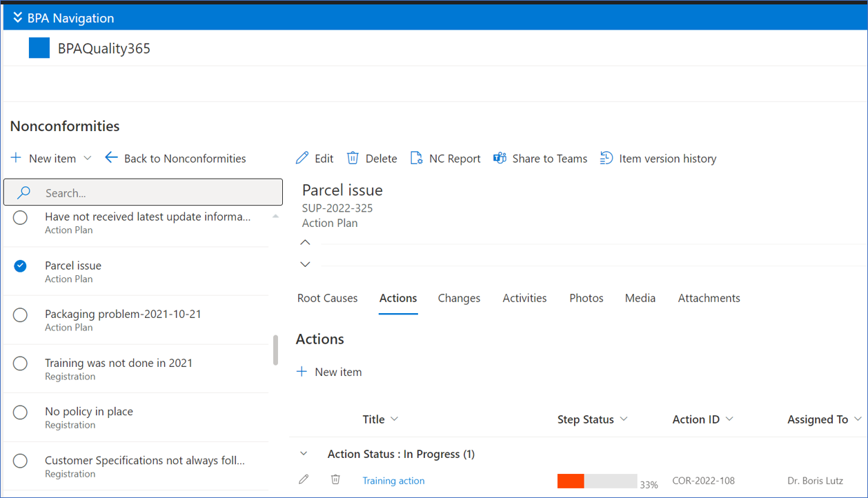Click the plus icon beside New item in Nonconformities
Viewport: 868px width, 498px height.
pyautogui.click(x=16, y=158)
